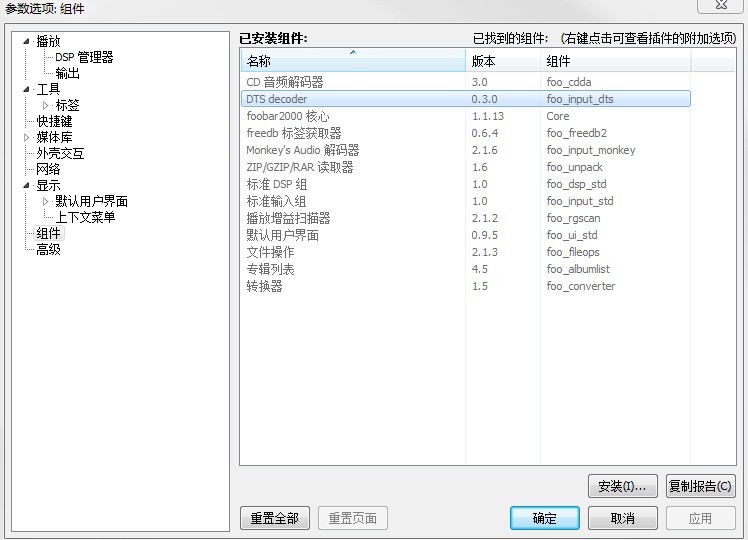Click foo_input_monkey module name
The width and height of the screenshot is (748, 540).
(x=591, y=150)
